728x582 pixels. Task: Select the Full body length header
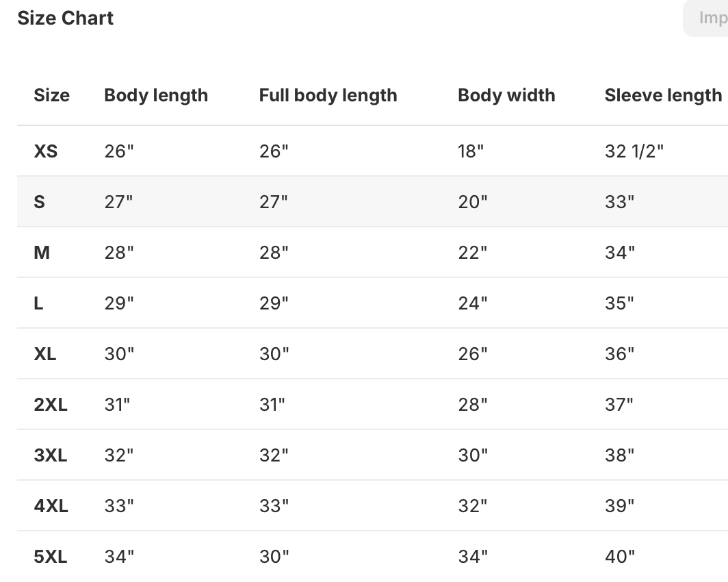328,95
